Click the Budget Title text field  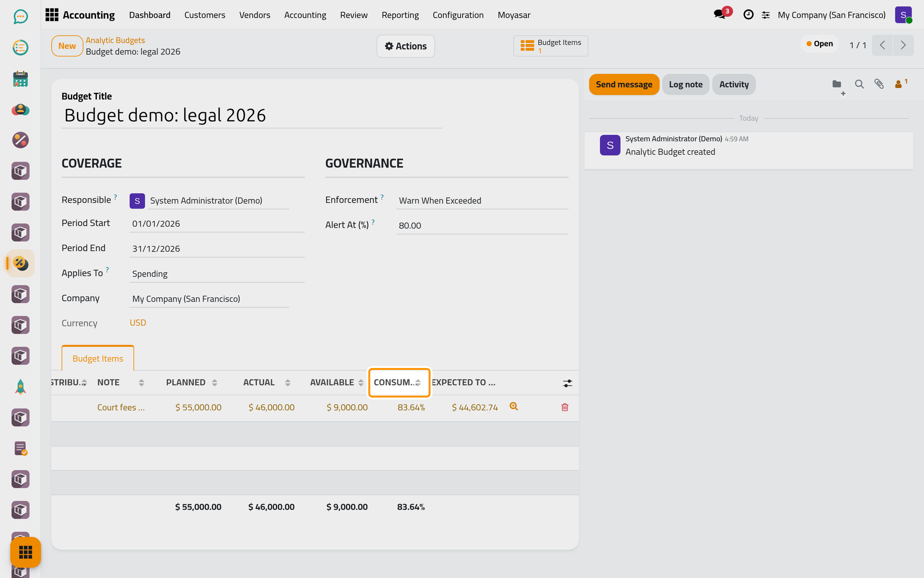point(252,116)
